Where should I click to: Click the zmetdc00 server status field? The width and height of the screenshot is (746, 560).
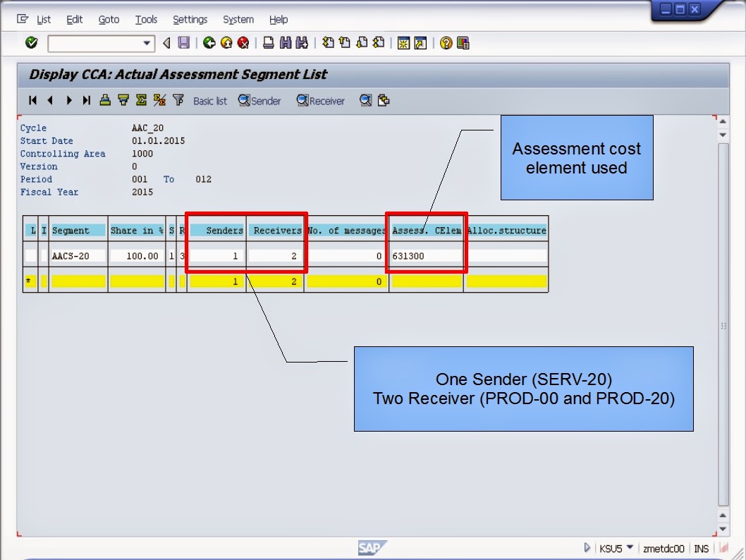(664, 549)
